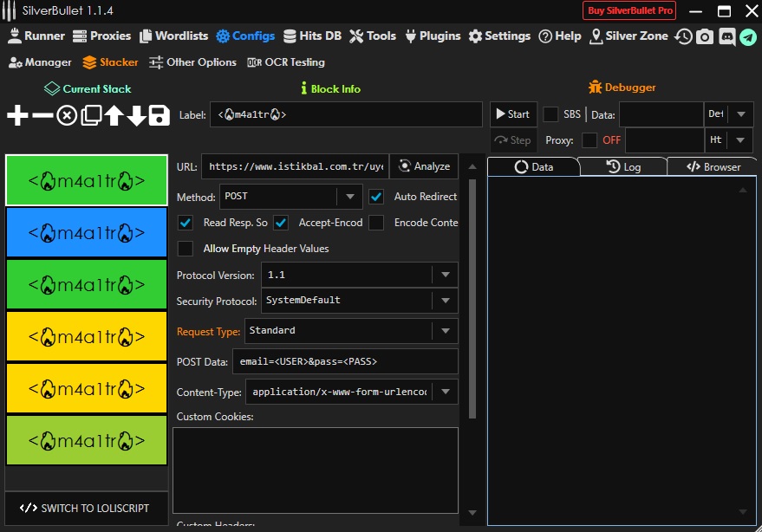Click the circled X disable block icon
This screenshot has height=532, width=762.
coord(67,115)
